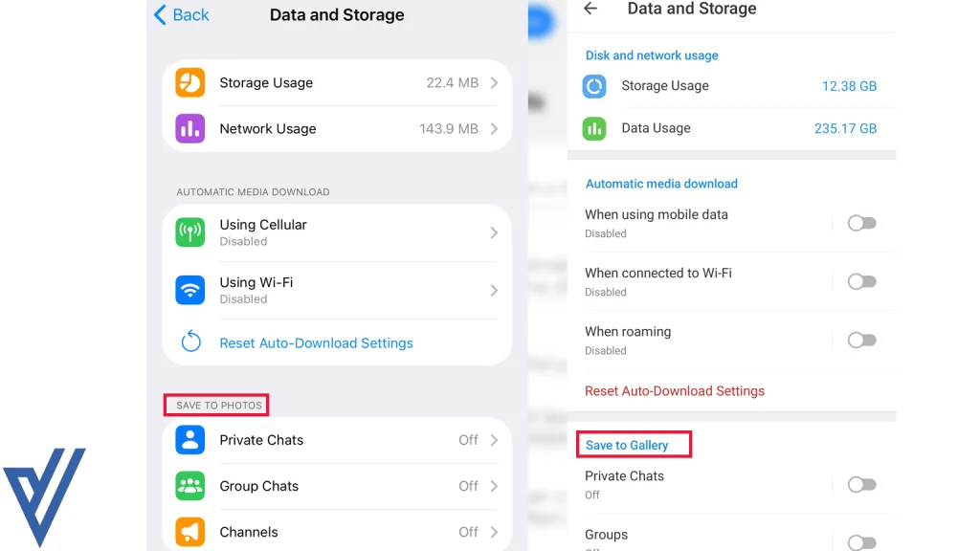Tap the red Reset Auto-Download Settings link
The height and width of the screenshot is (551, 980).
pyautogui.click(x=675, y=391)
